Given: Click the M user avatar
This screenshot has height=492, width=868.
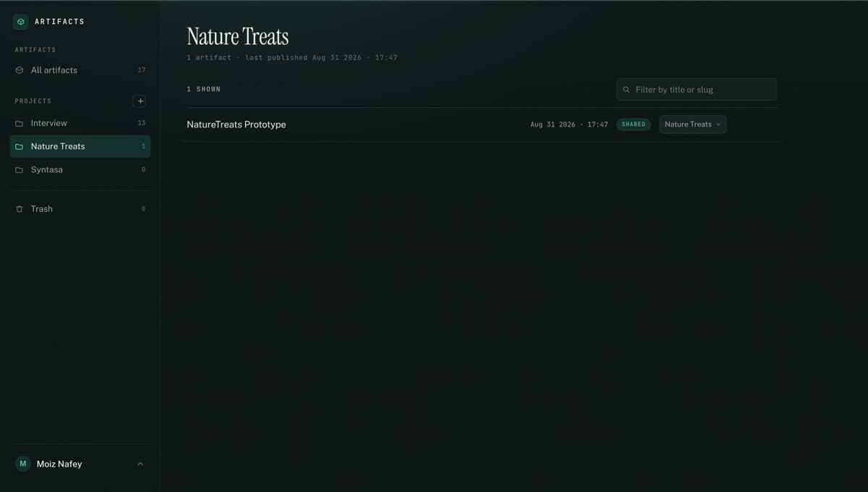Looking at the screenshot, I should pos(23,464).
